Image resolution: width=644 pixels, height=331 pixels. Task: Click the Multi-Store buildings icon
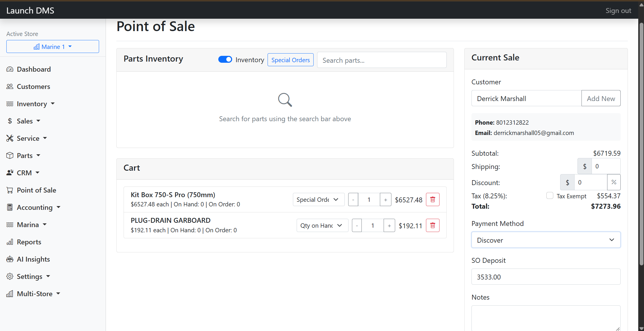[10, 294]
